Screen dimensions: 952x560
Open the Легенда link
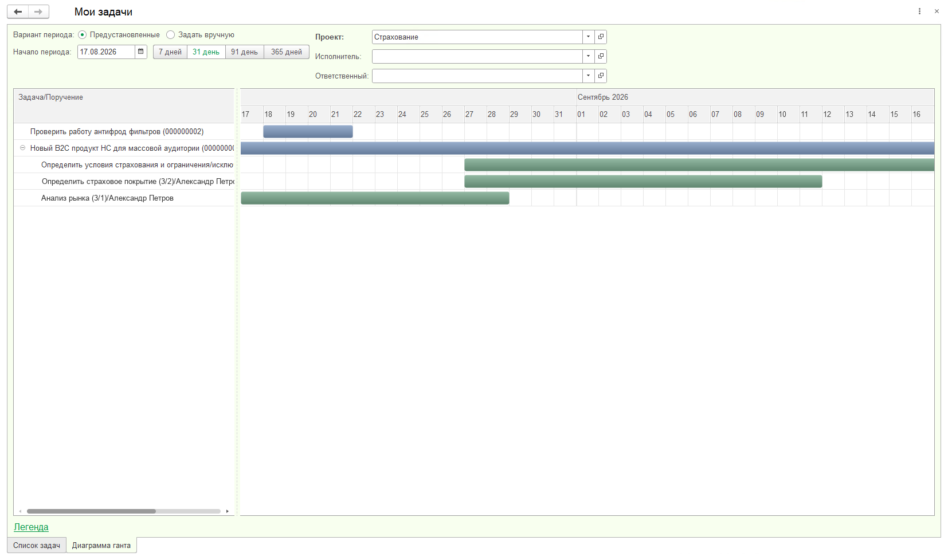31,527
